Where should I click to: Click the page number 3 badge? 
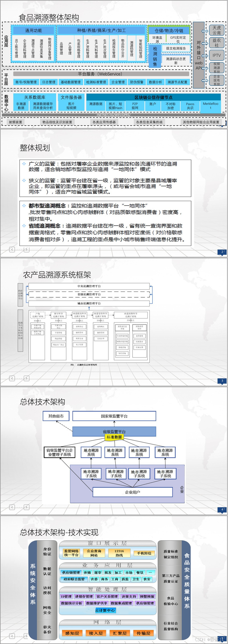point(222,381)
